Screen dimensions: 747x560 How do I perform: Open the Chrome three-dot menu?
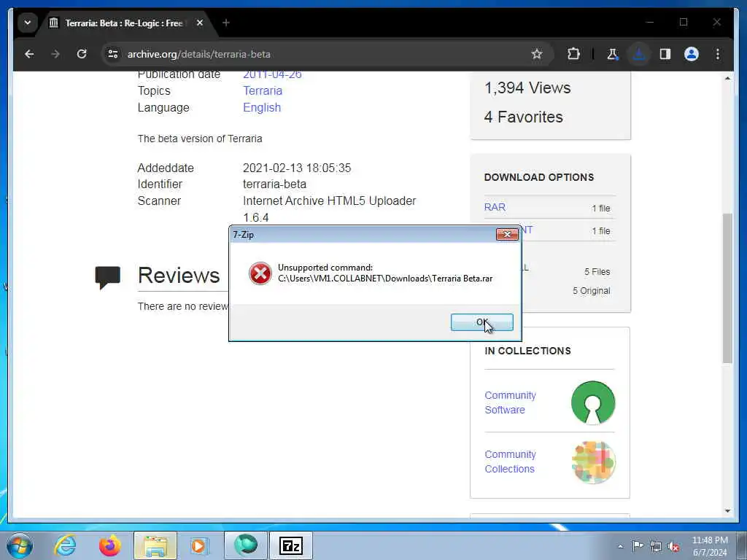(718, 54)
